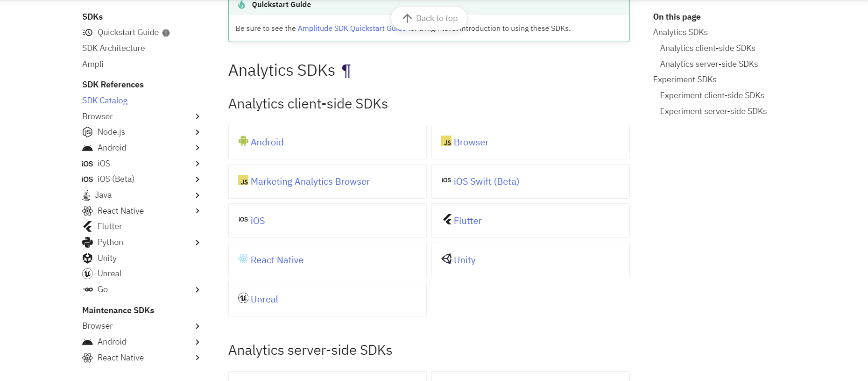Expand the Android section under Maintenance SDKs
Image resolution: width=868 pixels, height=381 pixels.
coord(198,342)
